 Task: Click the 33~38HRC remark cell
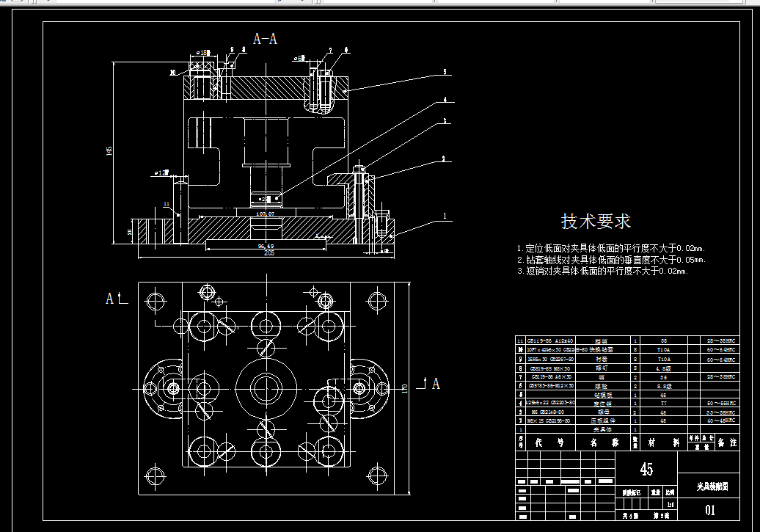pyautogui.click(x=720, y=412)
